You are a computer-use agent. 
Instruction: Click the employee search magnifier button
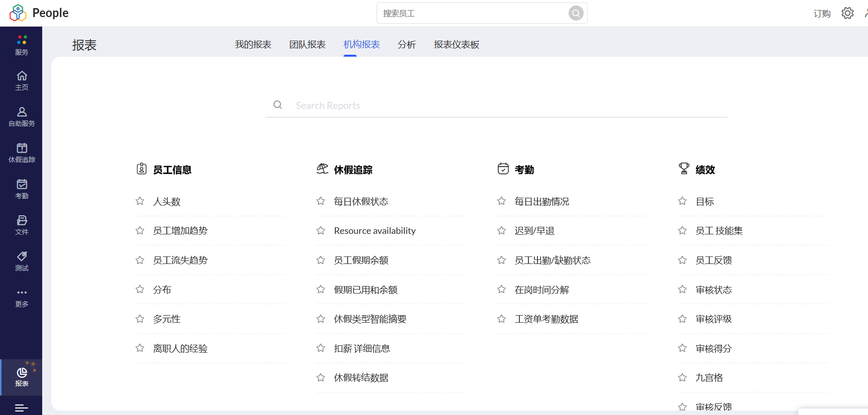click(x=576, y=13)
